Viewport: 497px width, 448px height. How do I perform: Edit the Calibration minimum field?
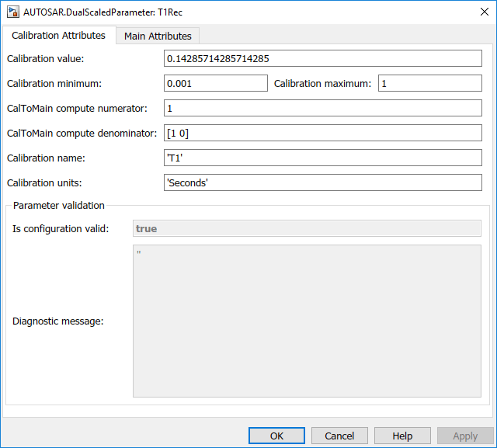coord(215,84)
